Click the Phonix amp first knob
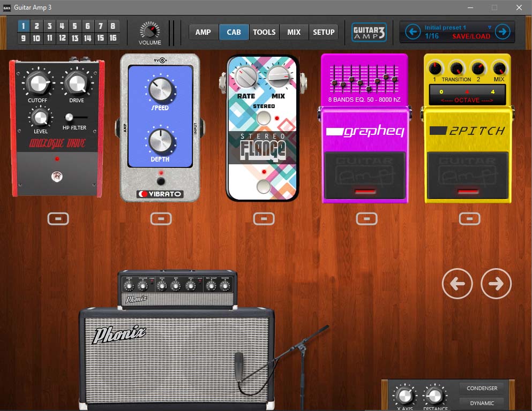This screenshot has width=532, height=411. [x=129, y=286]
